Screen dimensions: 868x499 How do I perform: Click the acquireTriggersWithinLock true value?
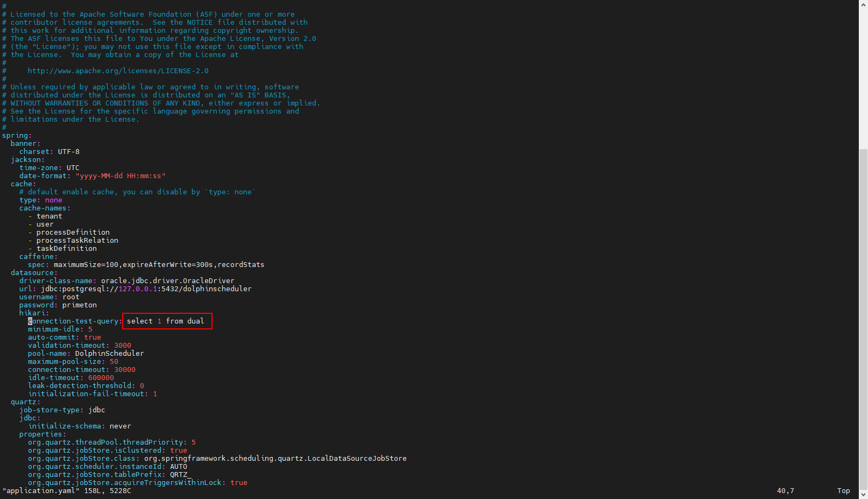(x=238, y=483)
